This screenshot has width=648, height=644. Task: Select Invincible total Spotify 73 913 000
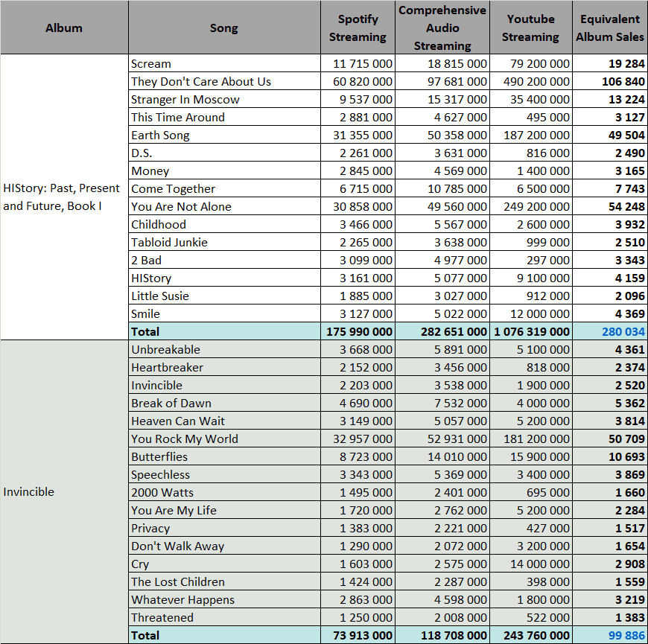pyautogui.click(x=358, y=635)
